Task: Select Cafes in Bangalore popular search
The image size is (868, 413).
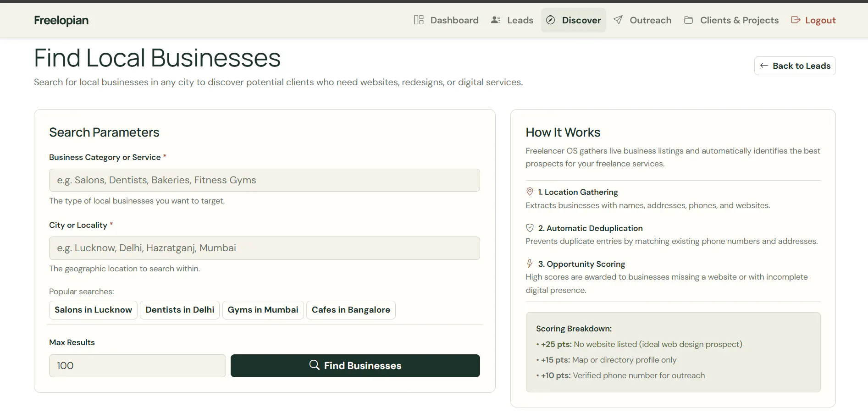Action: point(351,310)
